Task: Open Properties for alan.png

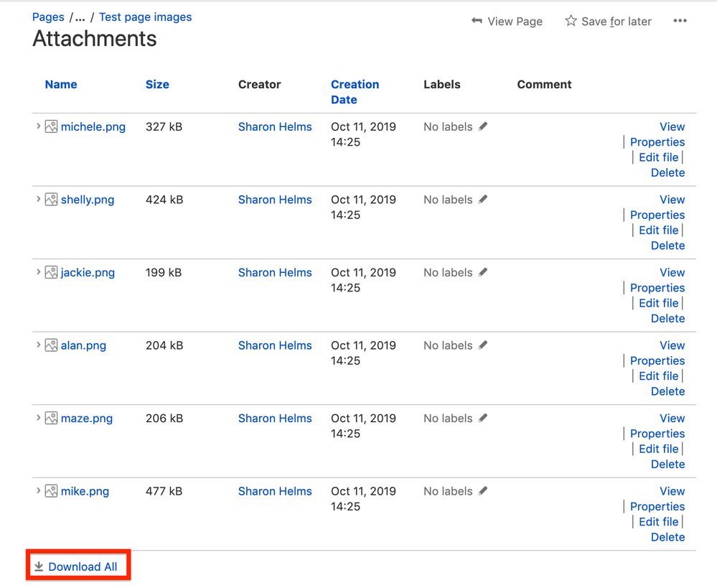Action: coord(657,360)
